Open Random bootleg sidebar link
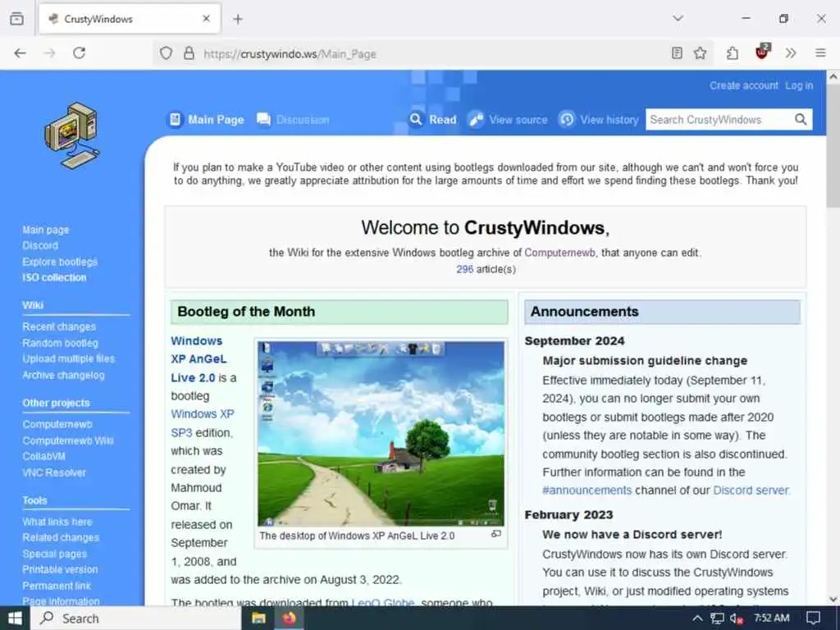Image resolution: width=840 pixels, height=630 pixels. 60,343
